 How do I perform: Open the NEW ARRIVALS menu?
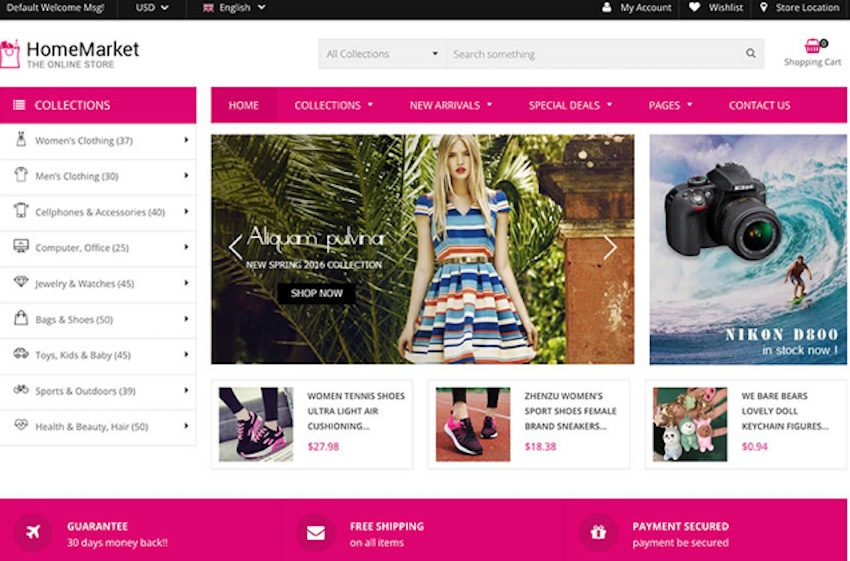(x=450, y=105)
